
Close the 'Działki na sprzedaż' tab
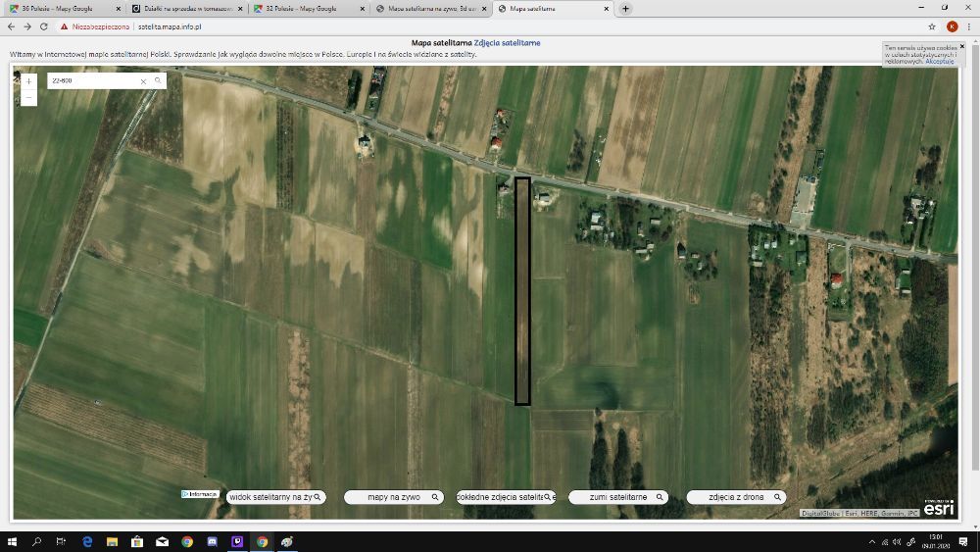[241, 9]
